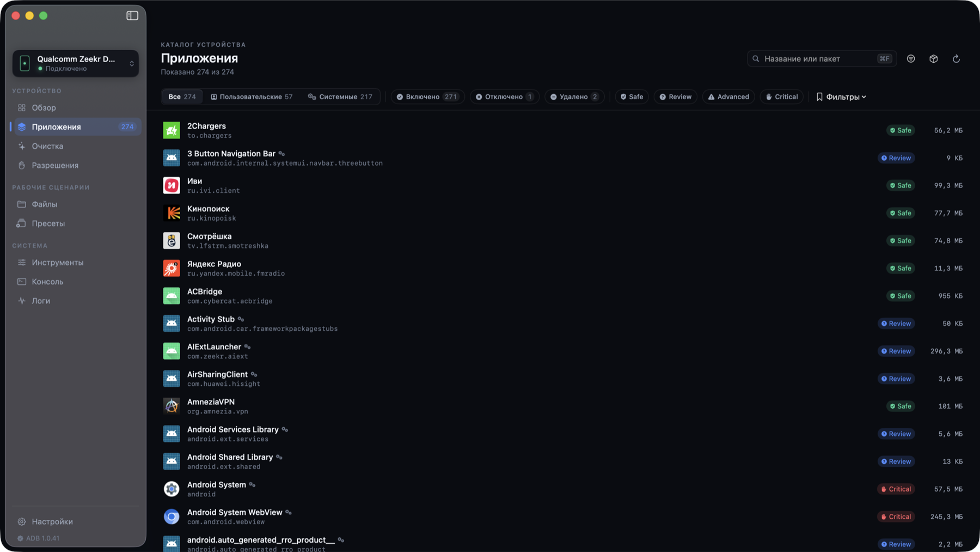Expand the Фильтры dropdown
The width and height of the screenshot is (980, 552).
(841, 97)
